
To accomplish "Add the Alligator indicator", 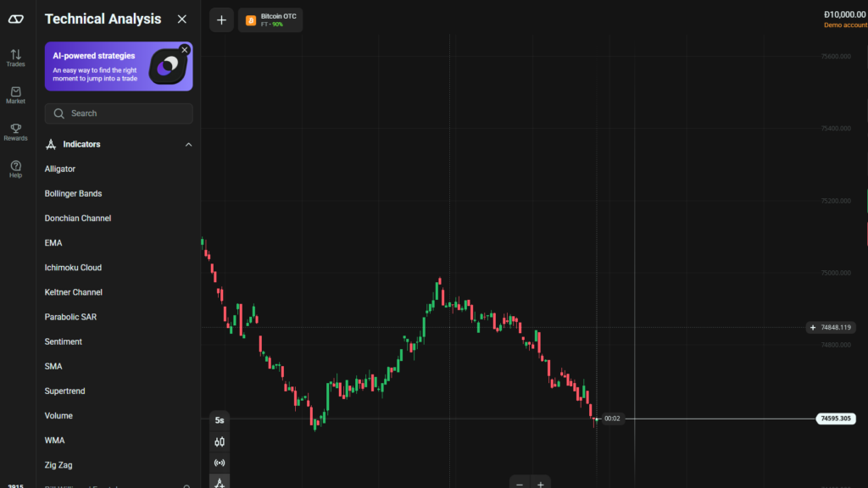I will point(60,169).
